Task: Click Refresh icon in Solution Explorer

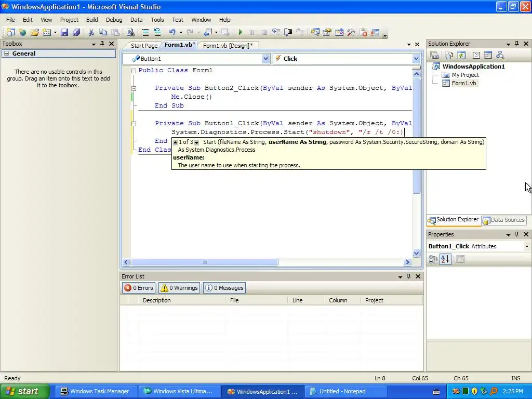Action: pyautogui.click(x=461, y=55)
